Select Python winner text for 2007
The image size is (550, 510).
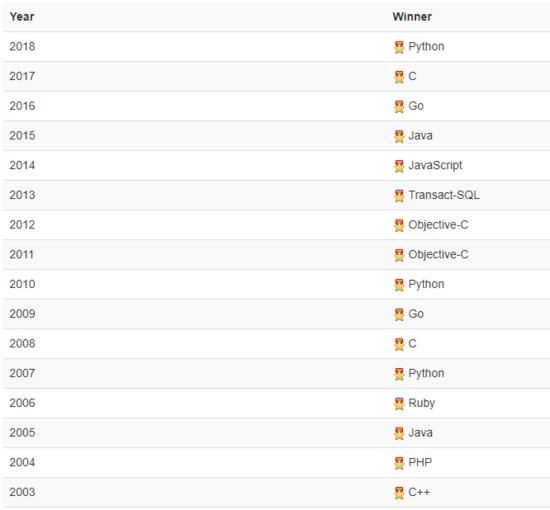click(426, 374)
